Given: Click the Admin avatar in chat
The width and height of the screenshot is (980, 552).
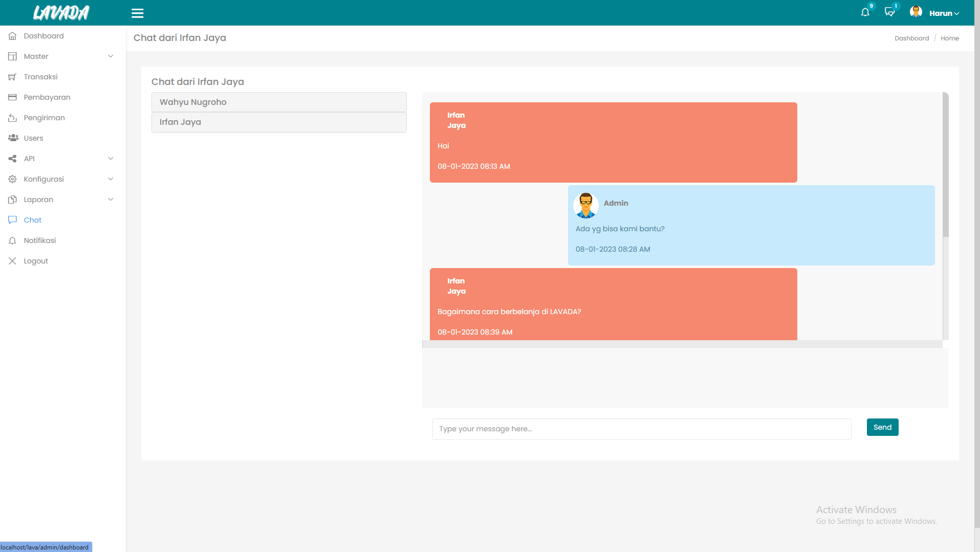Looking at the screenshot, I should coord(585,206).
